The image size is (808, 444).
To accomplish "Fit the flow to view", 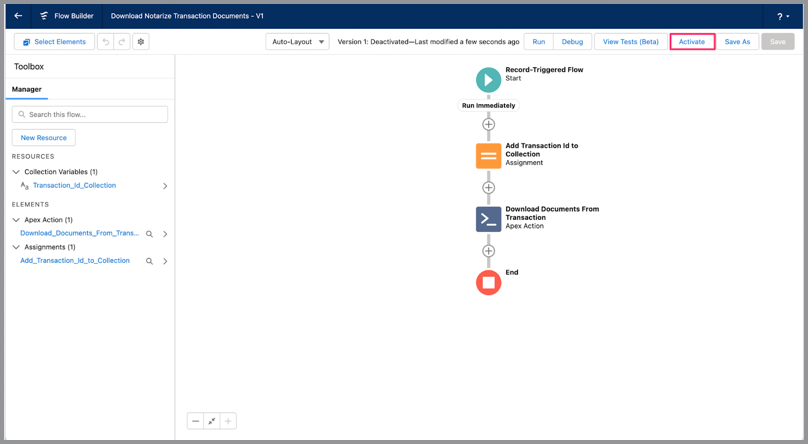I will 212,421.
